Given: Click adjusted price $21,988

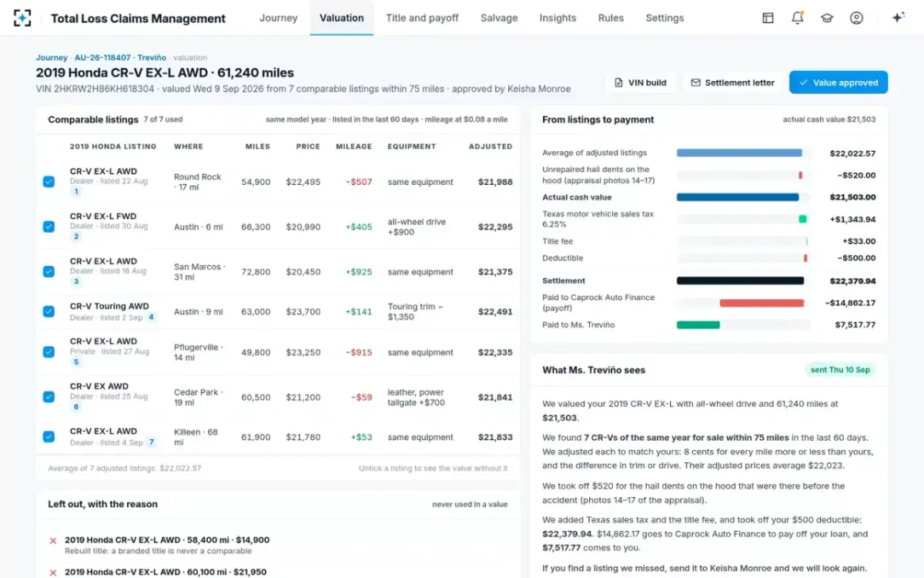Looking at the screenshot, I should pyautogui.click(x=495, y=183).
